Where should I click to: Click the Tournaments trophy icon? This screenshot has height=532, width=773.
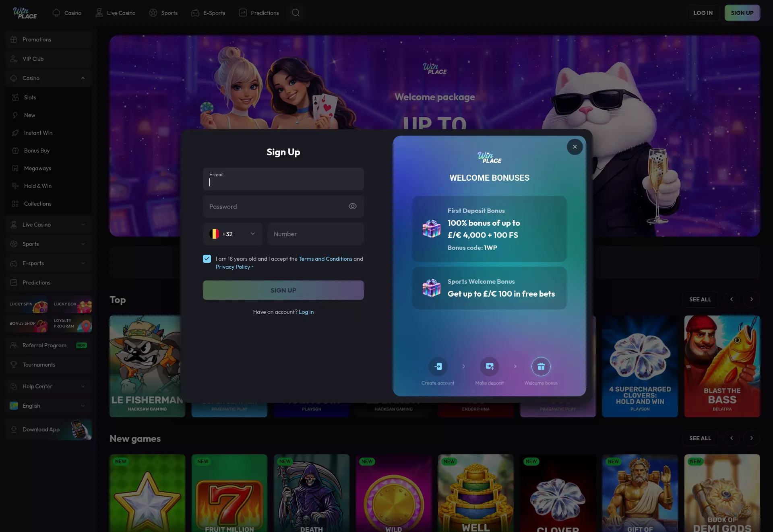point(14,365)
